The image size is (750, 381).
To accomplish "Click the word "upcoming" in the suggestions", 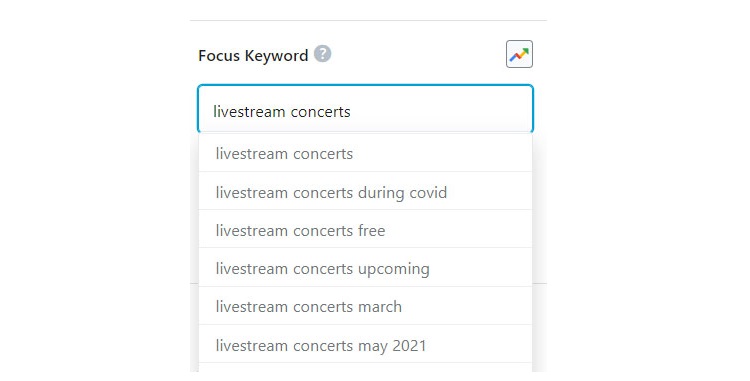I will pyautogui.click(x=394, y=269).
